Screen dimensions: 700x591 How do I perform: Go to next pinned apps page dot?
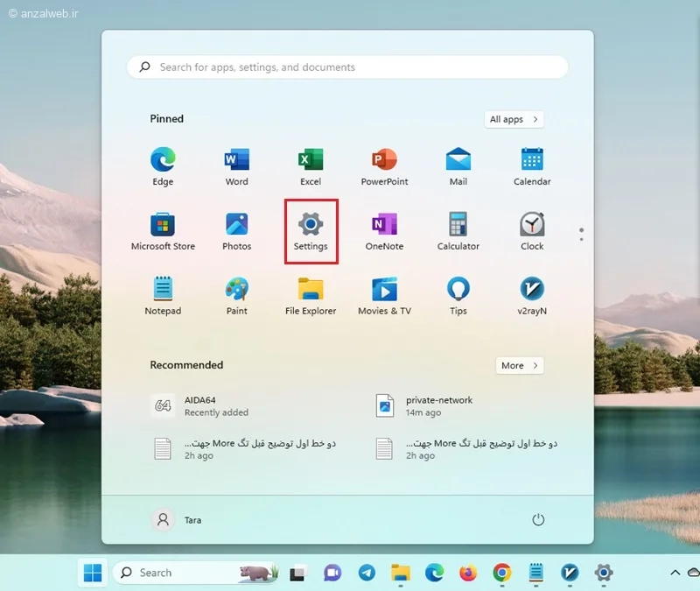click(581, 239)
